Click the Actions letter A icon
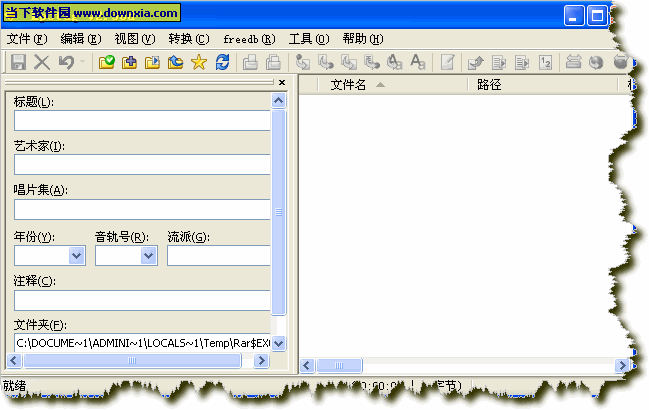Viewport: 649px width, 410px height. (418, 62)
